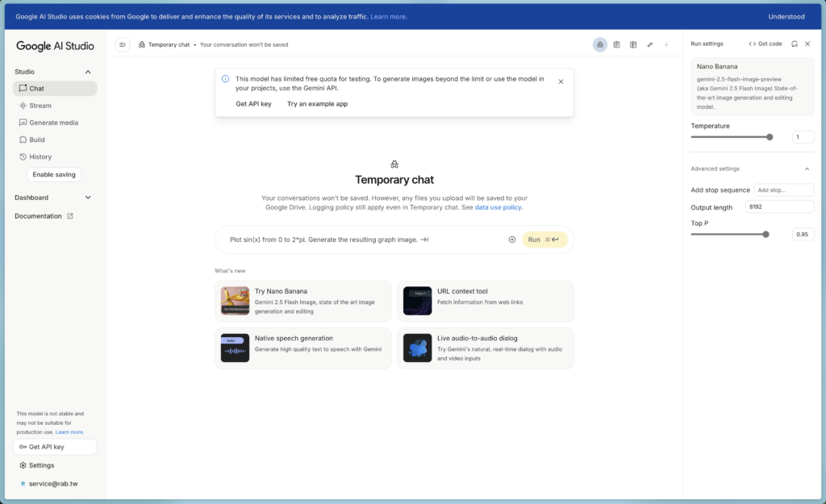Open the Try Nano Banana card

click(303, 301)
